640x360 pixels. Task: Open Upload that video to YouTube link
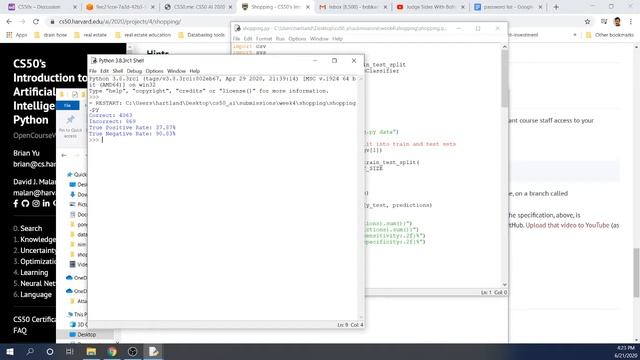[567, 225]
